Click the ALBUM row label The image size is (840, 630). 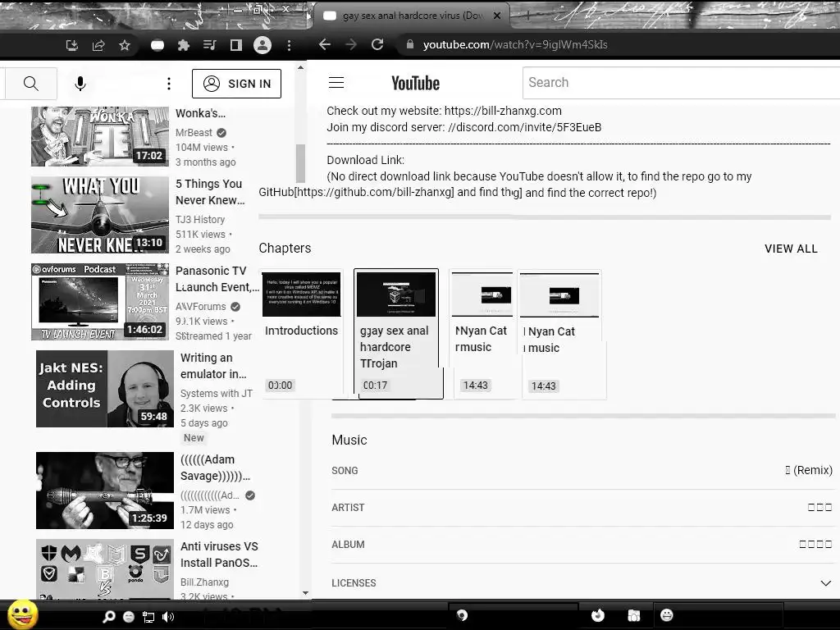pyautogui.click(x=348, y=545)
